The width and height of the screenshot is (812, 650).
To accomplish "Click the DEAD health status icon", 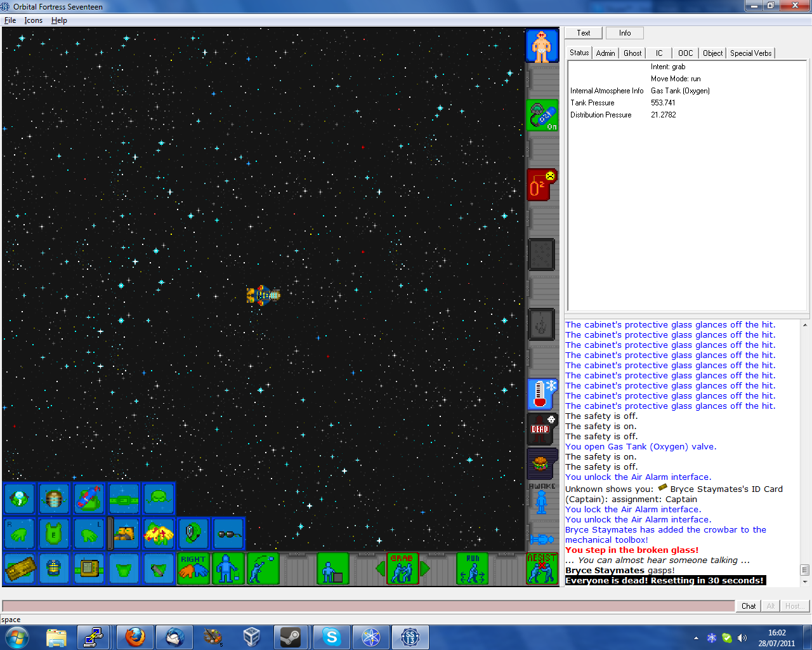I will point(542,428).
